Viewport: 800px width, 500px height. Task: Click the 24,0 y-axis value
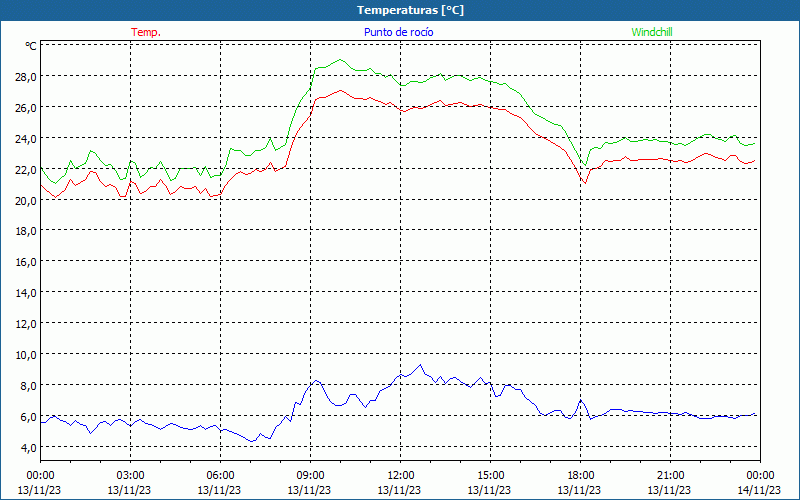(x=28, y=138)
